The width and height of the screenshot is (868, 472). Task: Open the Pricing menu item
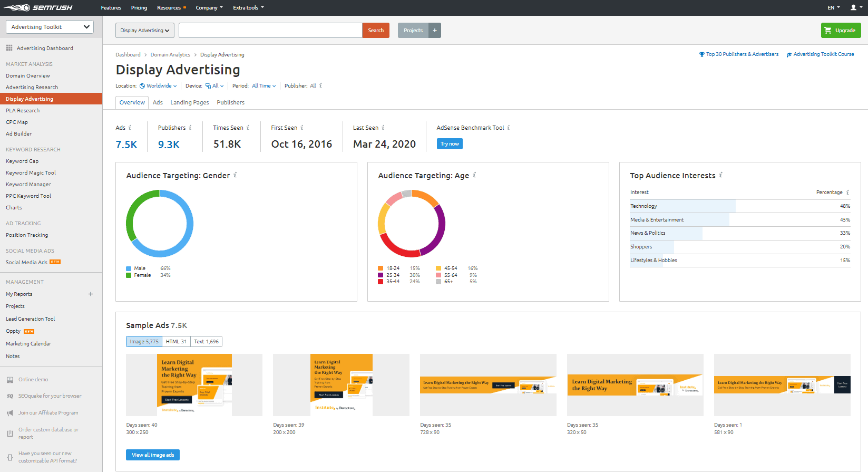point(139,8)
